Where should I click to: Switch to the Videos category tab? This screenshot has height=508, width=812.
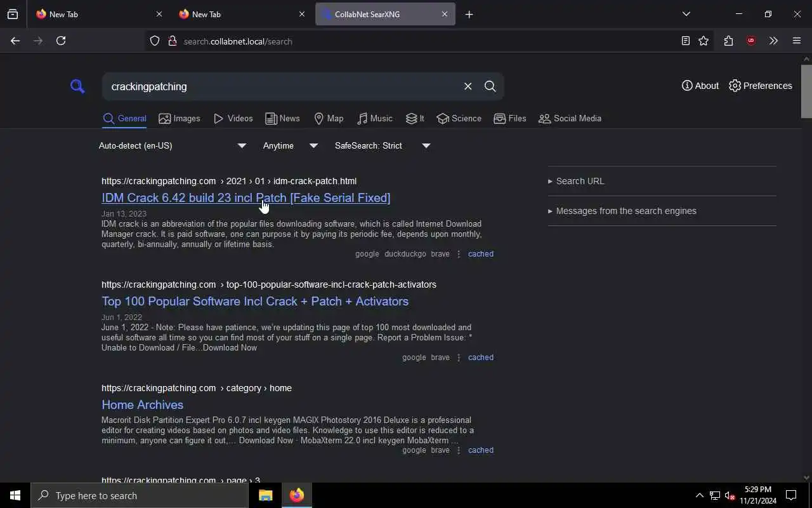pos(233,119)
